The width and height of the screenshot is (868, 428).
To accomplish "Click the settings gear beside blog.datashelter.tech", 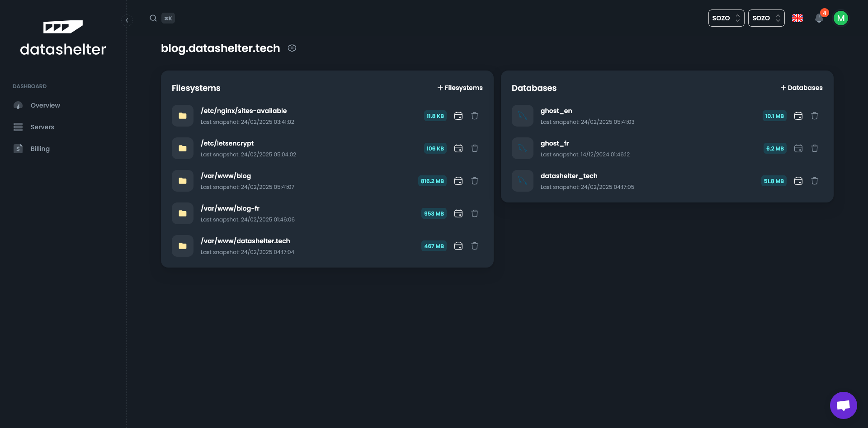I will 292,48.
